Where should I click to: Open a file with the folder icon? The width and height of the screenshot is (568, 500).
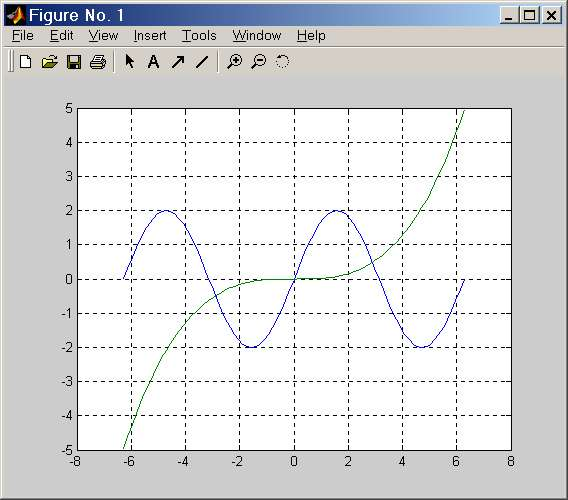50,62
